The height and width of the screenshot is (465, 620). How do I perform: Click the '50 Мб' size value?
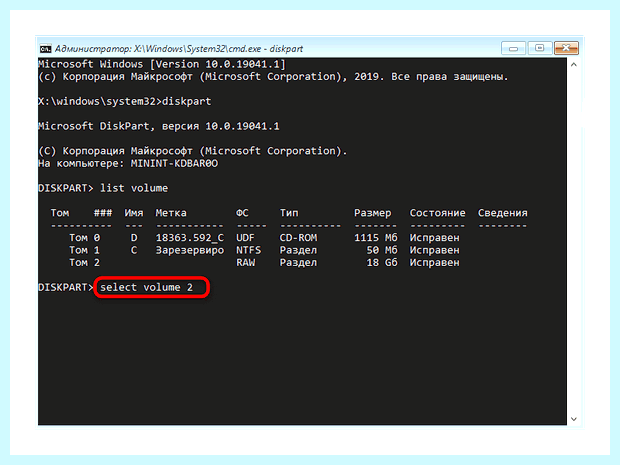click(382, 250)
